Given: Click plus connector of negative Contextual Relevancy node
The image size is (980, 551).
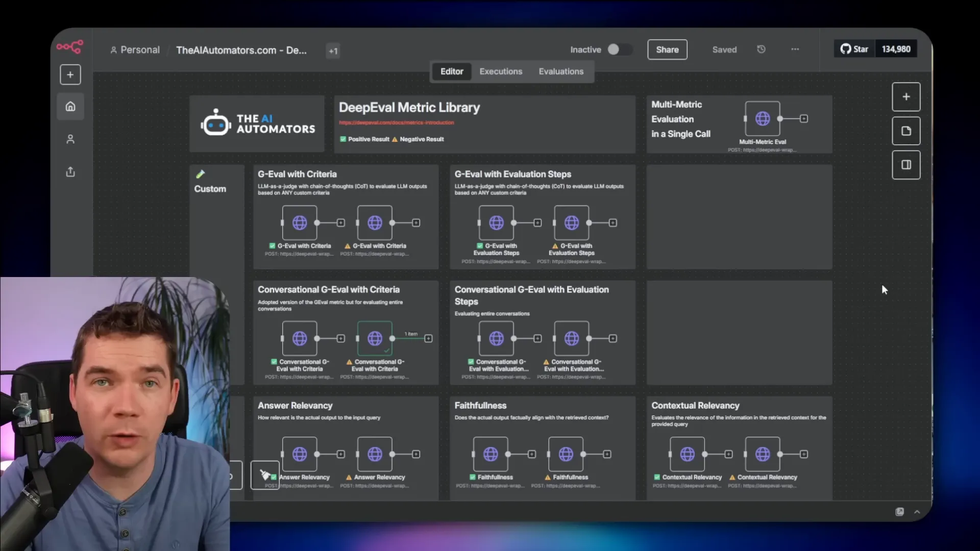Looking at the screenshot, I should point(804,454).
